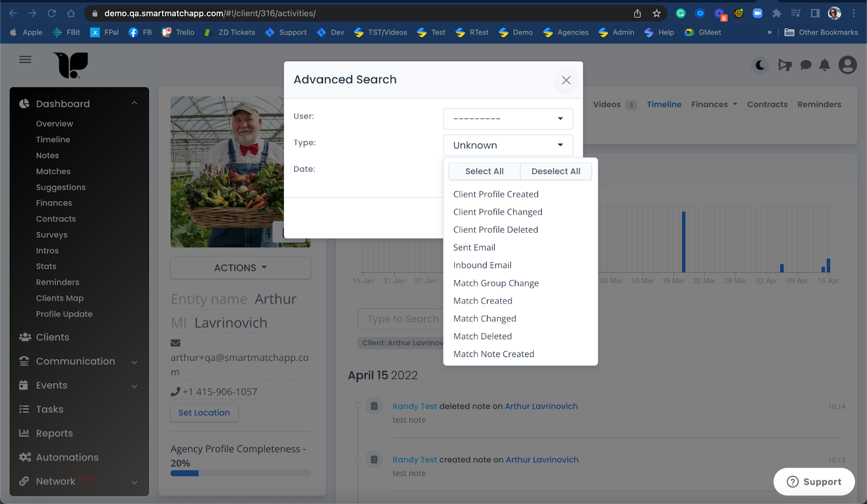The width and height of the screenshot is (867, 504).
Task: Select Sent Email option in list
Action: coord(474,248)
